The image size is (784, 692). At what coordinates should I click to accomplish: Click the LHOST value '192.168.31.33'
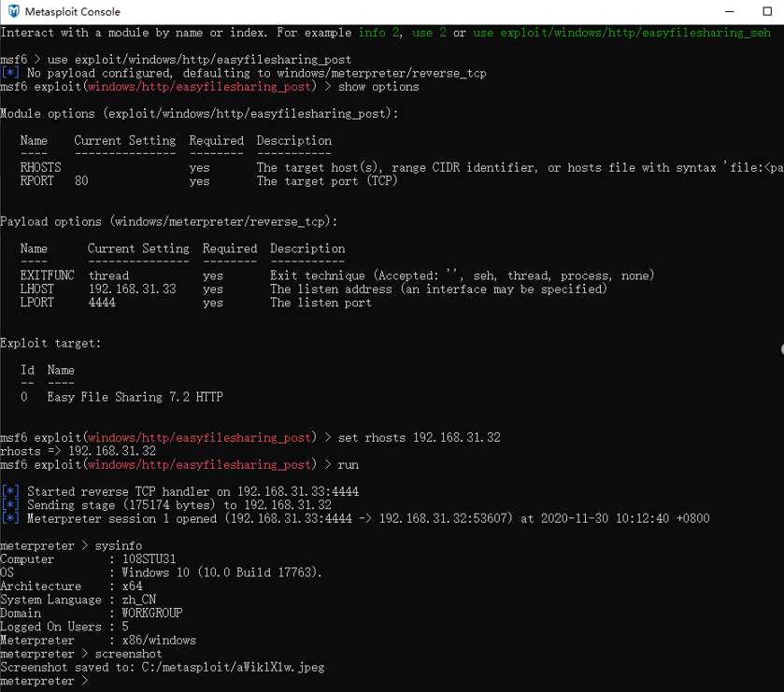(x=132, y=289)
